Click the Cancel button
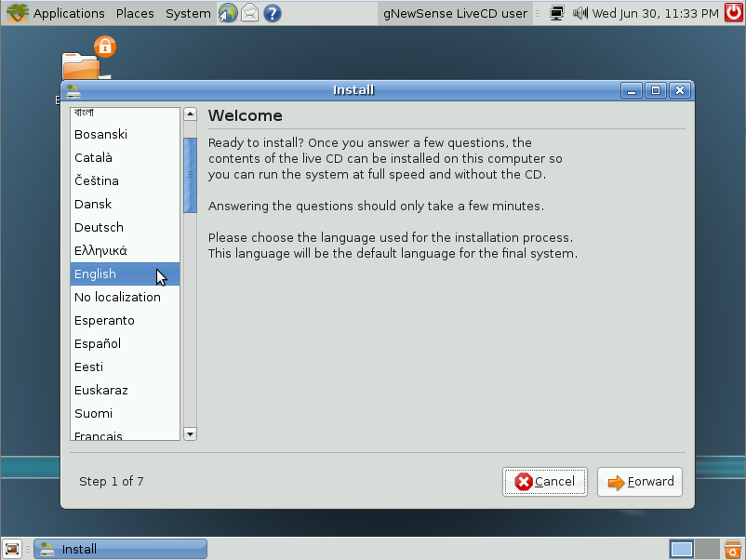Screen dimensions: 746x560 tap(545, 482)
